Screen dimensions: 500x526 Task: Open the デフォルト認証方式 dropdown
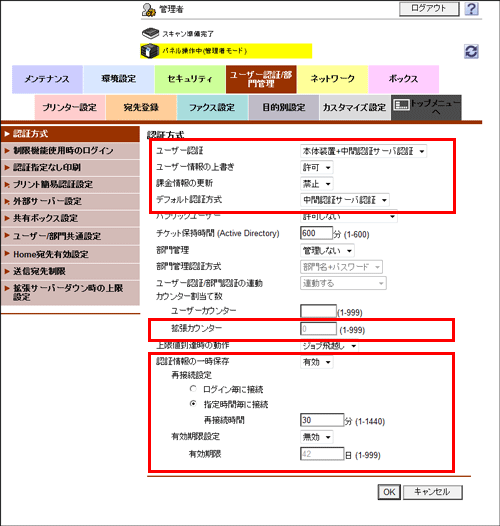(x=345, y=200)
